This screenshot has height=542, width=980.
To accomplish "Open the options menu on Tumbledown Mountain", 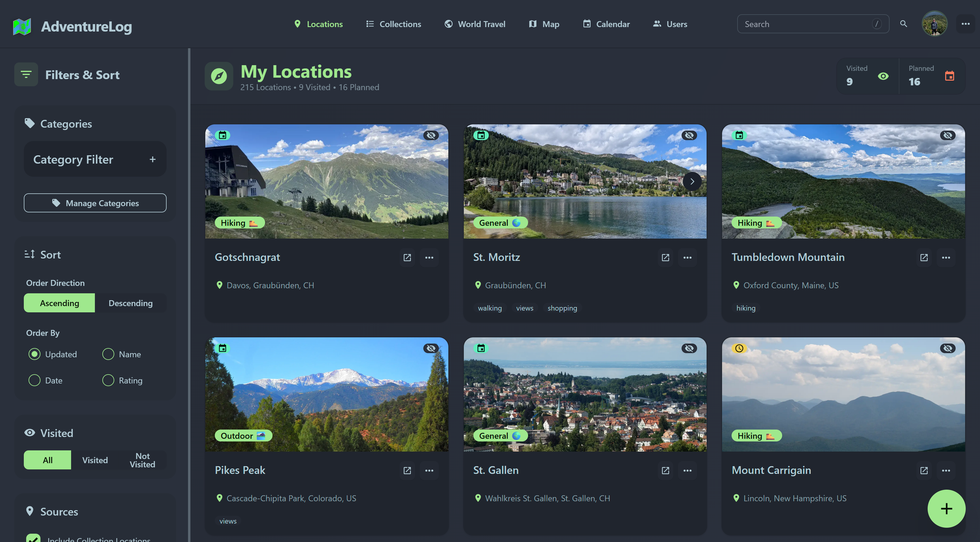I will pos(946,258).
